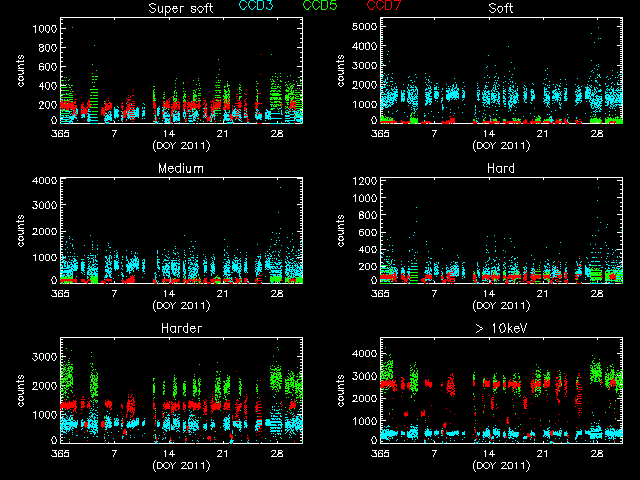This screenshot has width=640, height=480.
Task: Click the 1000 y-axis tick on Super soft plot
Action: [x=45, y=30]
